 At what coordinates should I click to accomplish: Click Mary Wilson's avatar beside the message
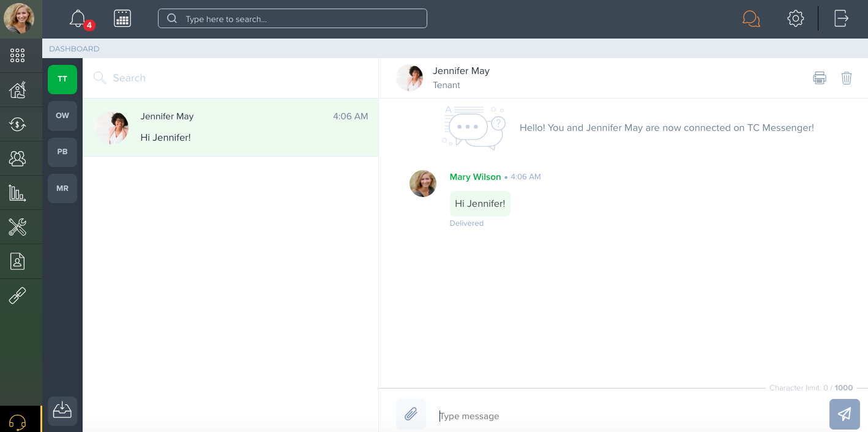click(423, 184)
